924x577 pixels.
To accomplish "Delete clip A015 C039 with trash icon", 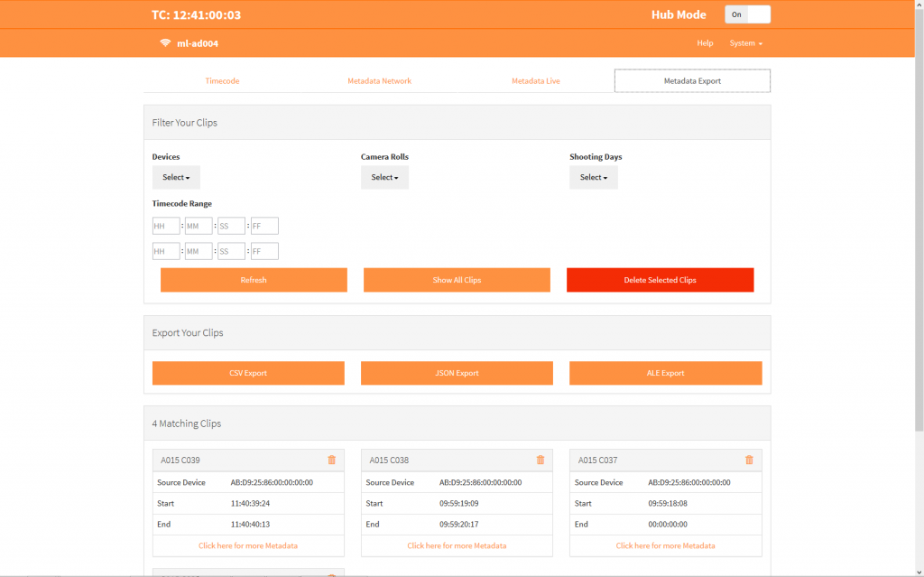I will click(x=331, y=460).
